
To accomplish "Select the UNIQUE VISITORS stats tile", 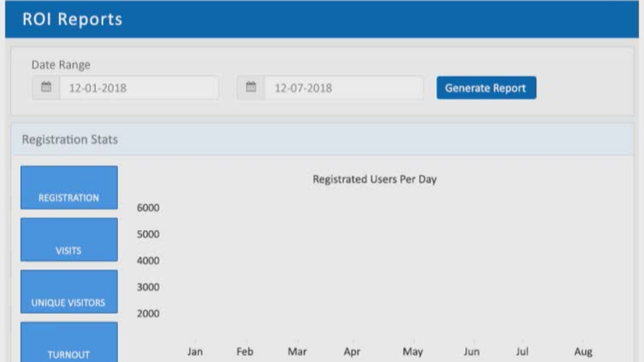I will tap(69, 292).
